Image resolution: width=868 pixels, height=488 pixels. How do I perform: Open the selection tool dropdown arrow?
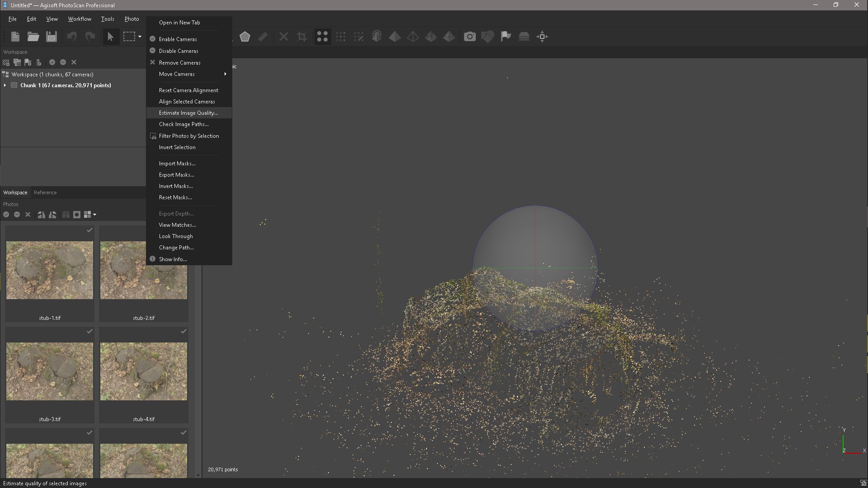(x=140, y=37)
